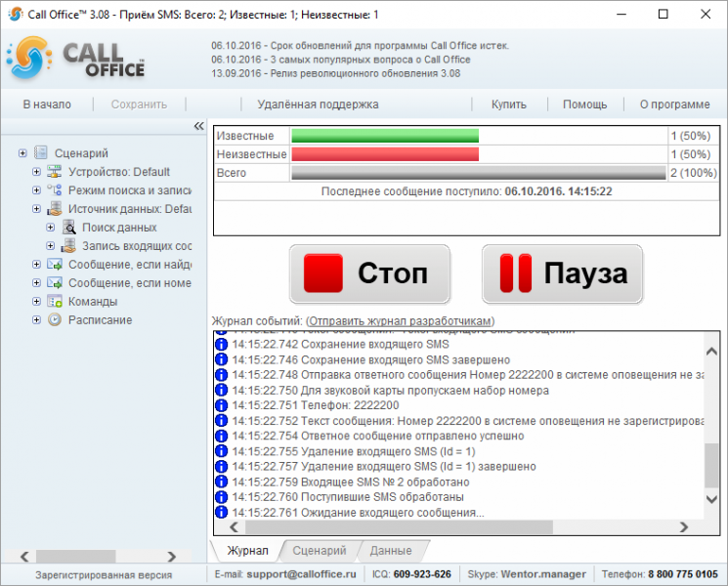Click info icon beside 'Телефон: 2222200'
728x586 pixels.
click(222, 405)
